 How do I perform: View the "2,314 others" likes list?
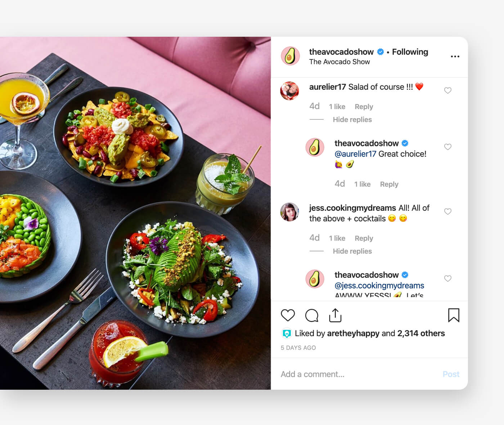tap(421, 334)
